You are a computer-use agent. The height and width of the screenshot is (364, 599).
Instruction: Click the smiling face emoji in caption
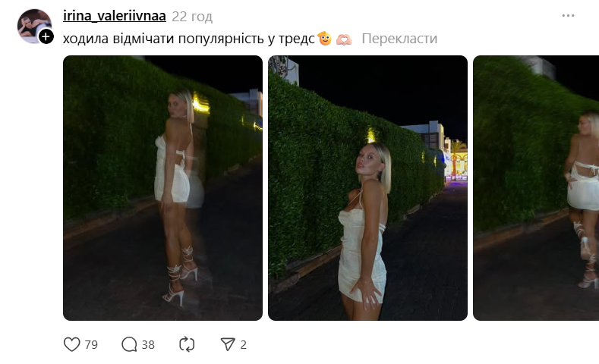325,38
